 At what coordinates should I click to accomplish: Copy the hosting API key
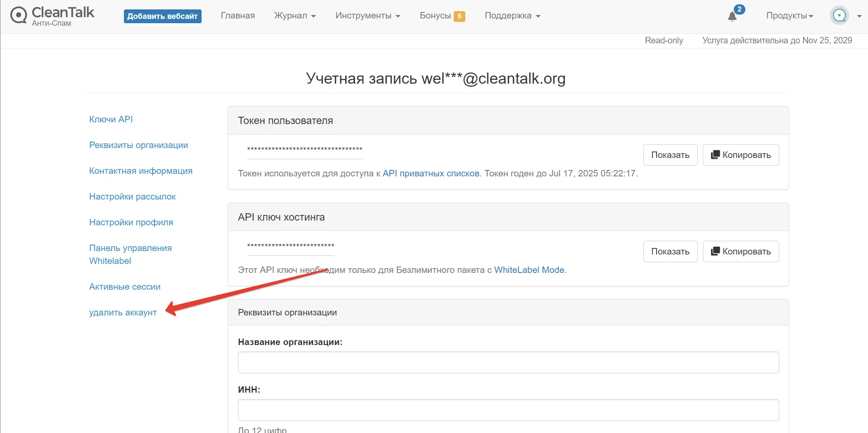coord(741,251)
